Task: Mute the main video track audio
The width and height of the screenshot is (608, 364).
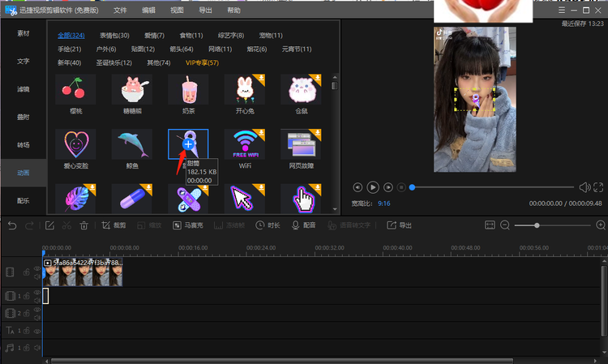Action: pyautogui.click(x=36, y=276)
